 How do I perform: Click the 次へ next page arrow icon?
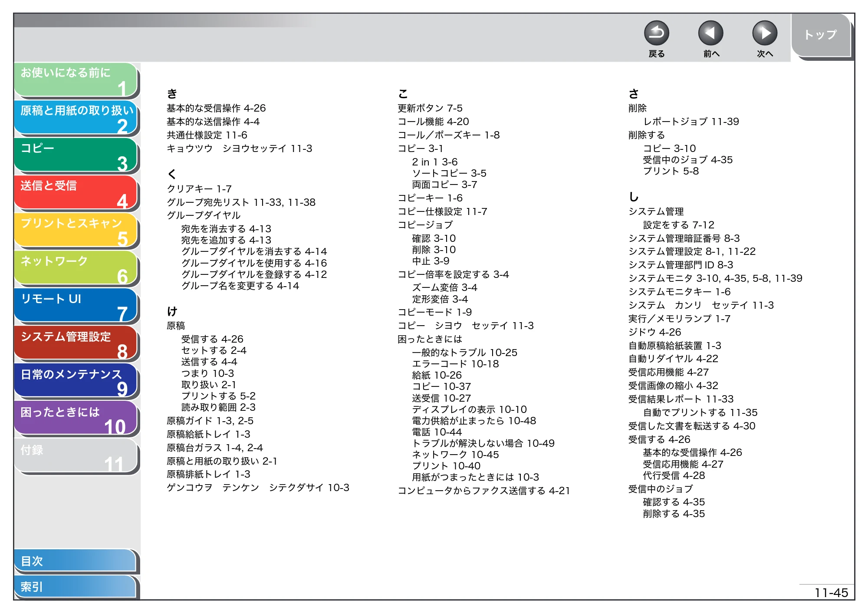click(765, 33)
